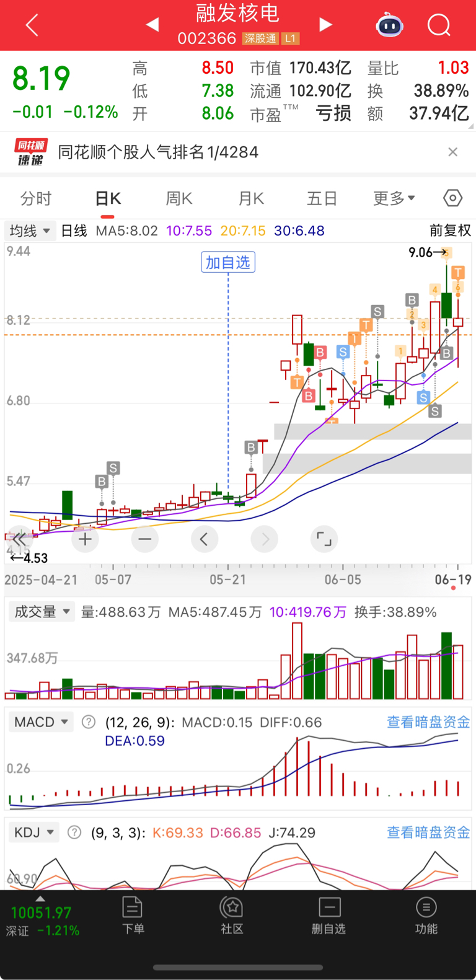Close the 同花顺个股人气排名 banner
This screenshot has width=476, height=980.
tap(453, 152)
